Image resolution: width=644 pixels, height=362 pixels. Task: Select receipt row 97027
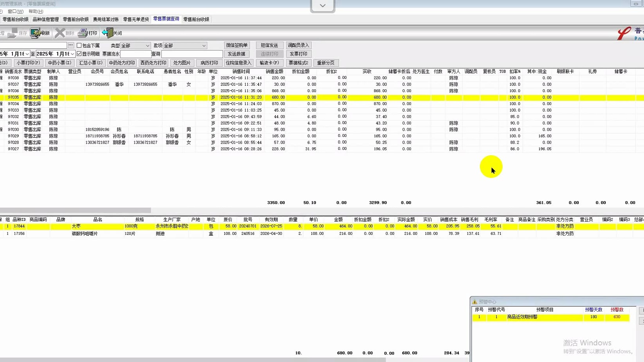point(322,149)
